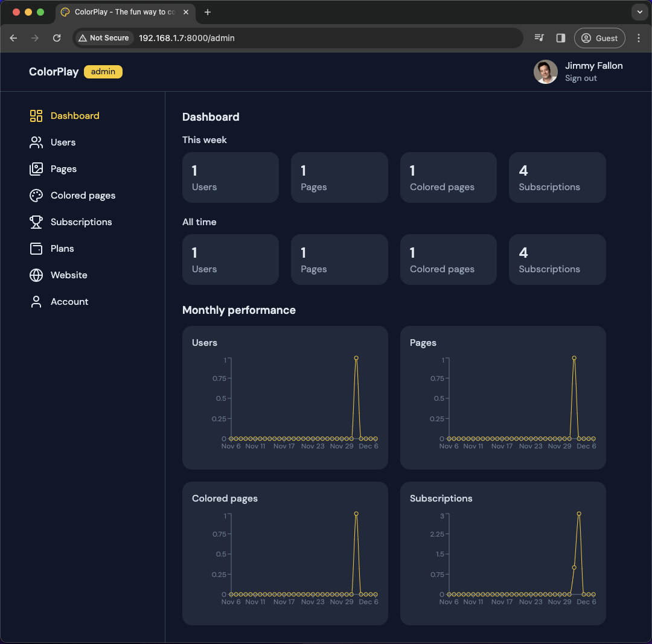Toggle the browser side panel
Screen dimensions: 652x644
pyautogui.click(x=560, y=37)
